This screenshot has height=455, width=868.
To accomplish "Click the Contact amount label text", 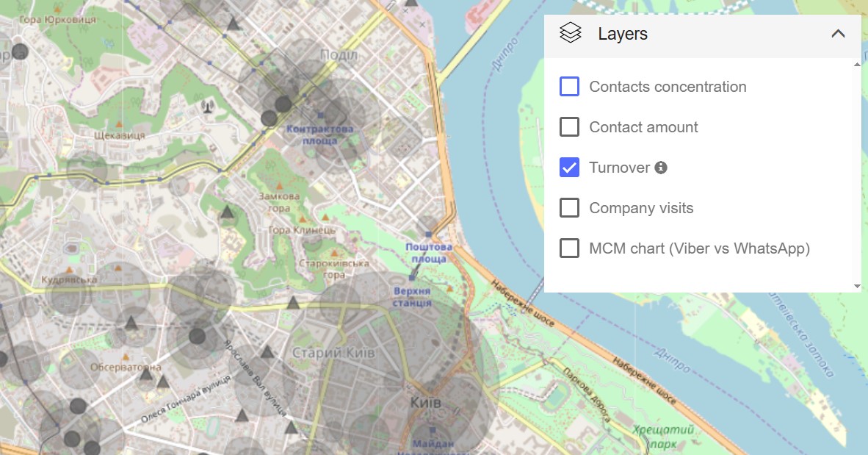I will point(643,127).
